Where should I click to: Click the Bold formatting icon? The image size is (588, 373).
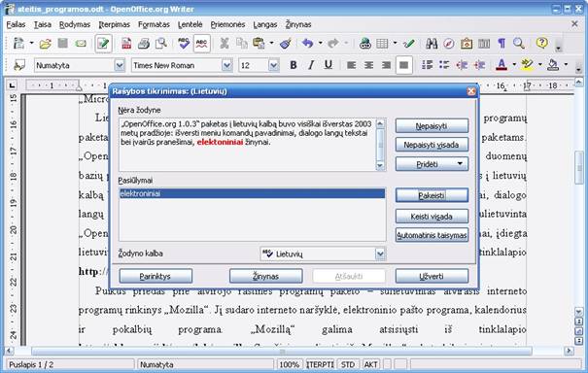tap(294, 65)
